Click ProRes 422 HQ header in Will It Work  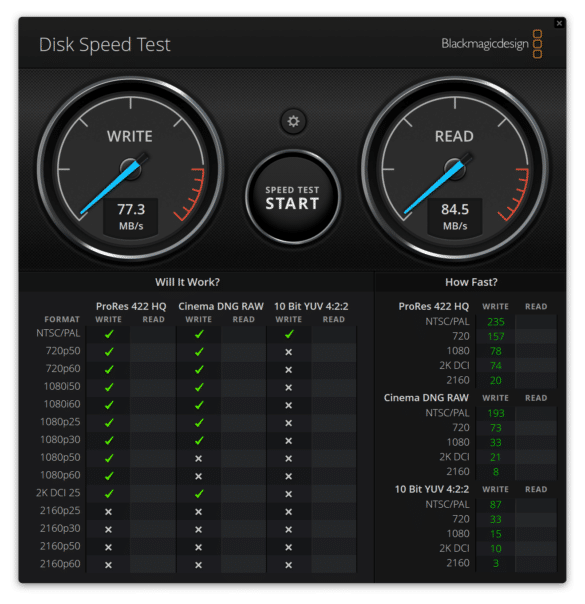point(131,306)
